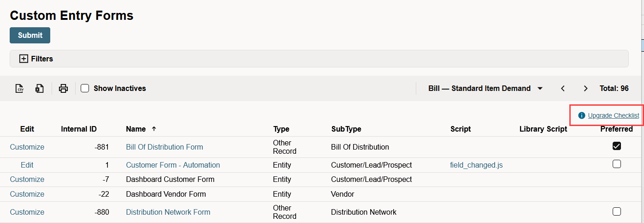The width and height of the screenshot is (644, 223).
Task: Expand the Filters plus icon
Action: tap(24, 59)
